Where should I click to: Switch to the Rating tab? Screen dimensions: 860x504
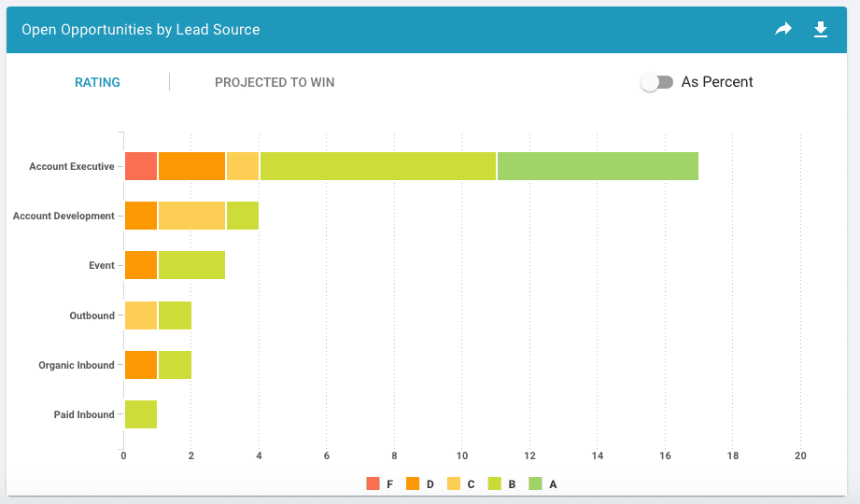tap(97, 82)
